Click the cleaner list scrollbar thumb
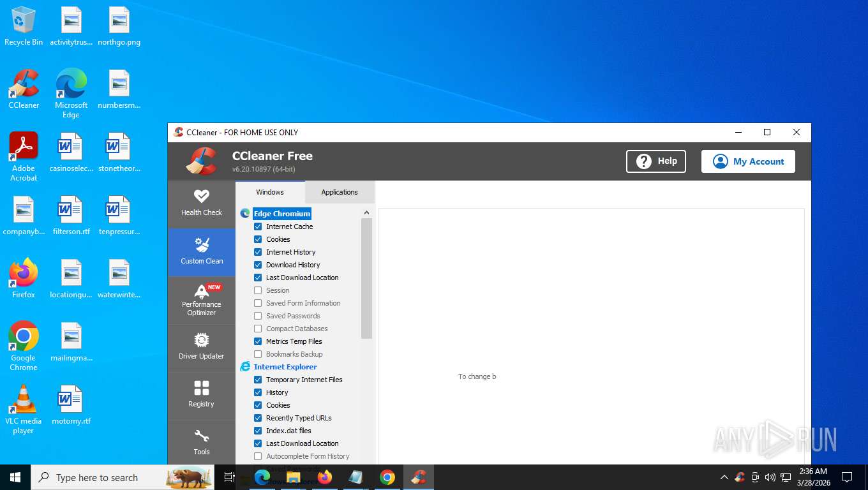Screen dimensions: 868x490 tap(366, 278)
